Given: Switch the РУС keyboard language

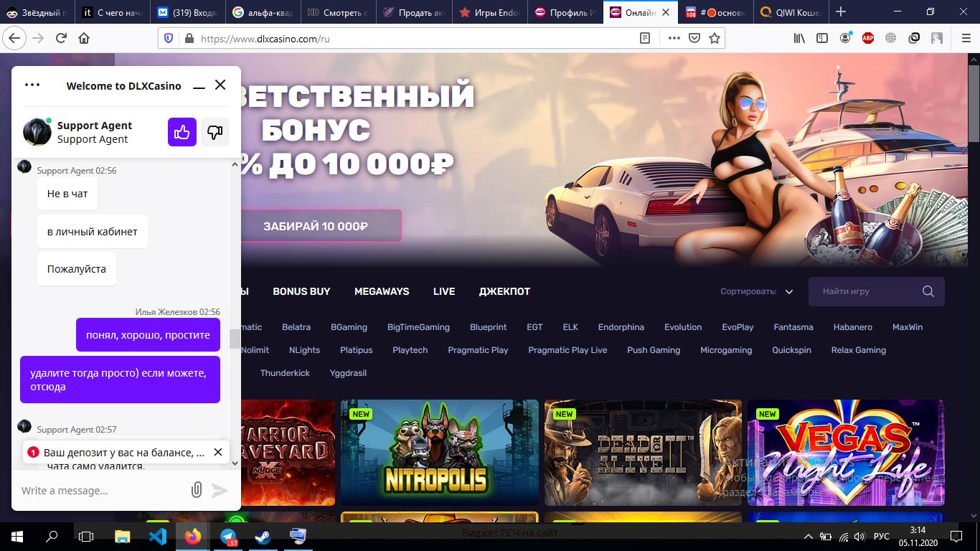Looking at the screenshot, I should (881, 536).
